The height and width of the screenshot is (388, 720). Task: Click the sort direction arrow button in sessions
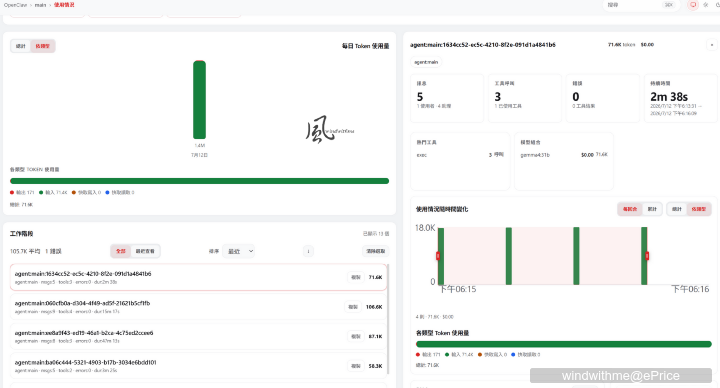[x=308, y=251]
